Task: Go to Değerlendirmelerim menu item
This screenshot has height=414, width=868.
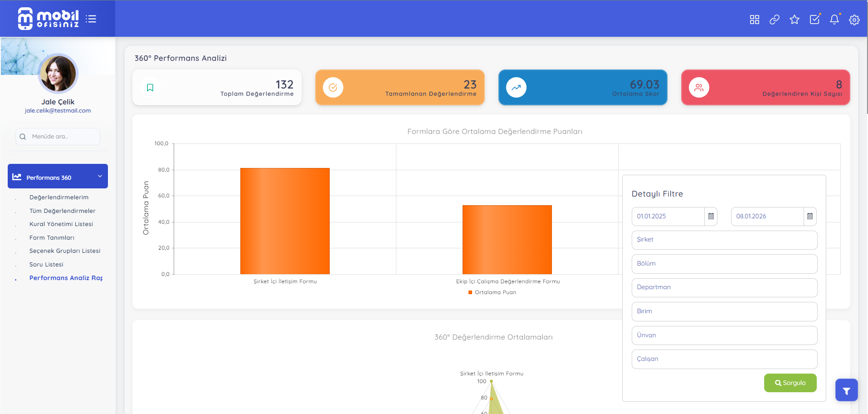Action: click(x=59, y=197)
